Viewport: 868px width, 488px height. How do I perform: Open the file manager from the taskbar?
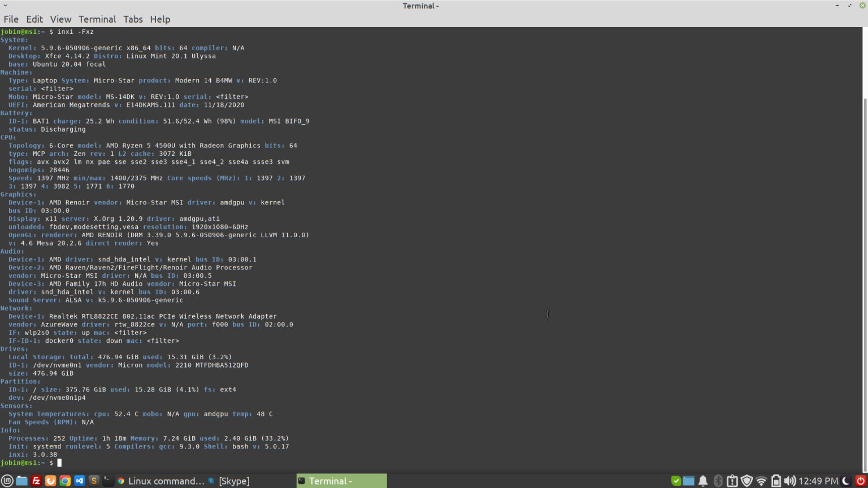coord(21,481)
